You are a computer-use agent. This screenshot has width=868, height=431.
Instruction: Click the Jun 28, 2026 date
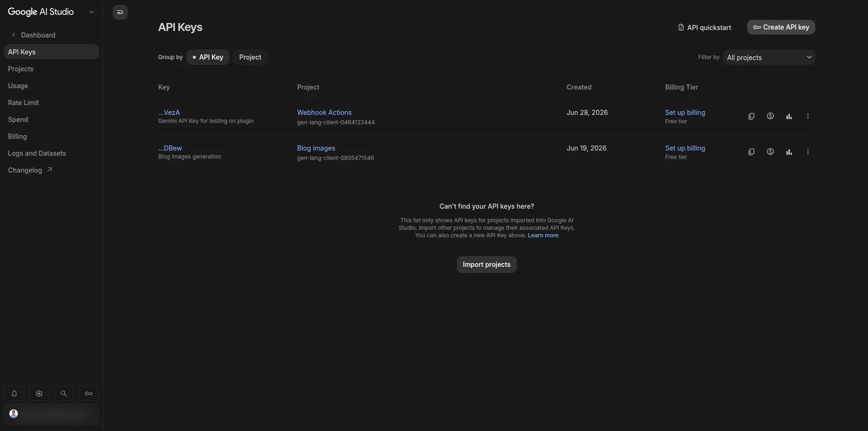[x=587, y=113]
